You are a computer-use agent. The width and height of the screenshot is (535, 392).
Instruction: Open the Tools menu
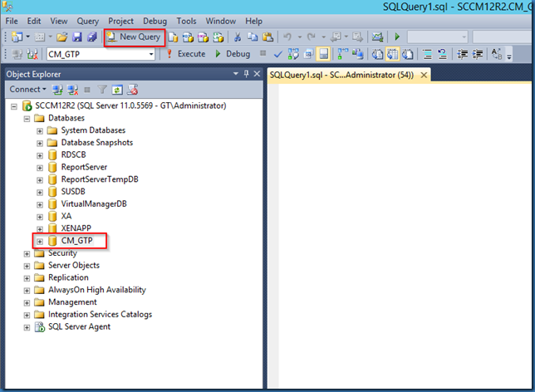coord(186,21)
